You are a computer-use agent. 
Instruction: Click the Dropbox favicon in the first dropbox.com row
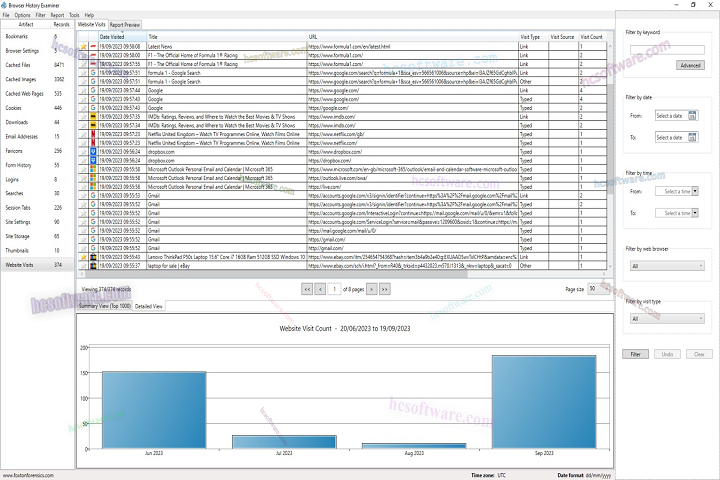pos(93,150)
